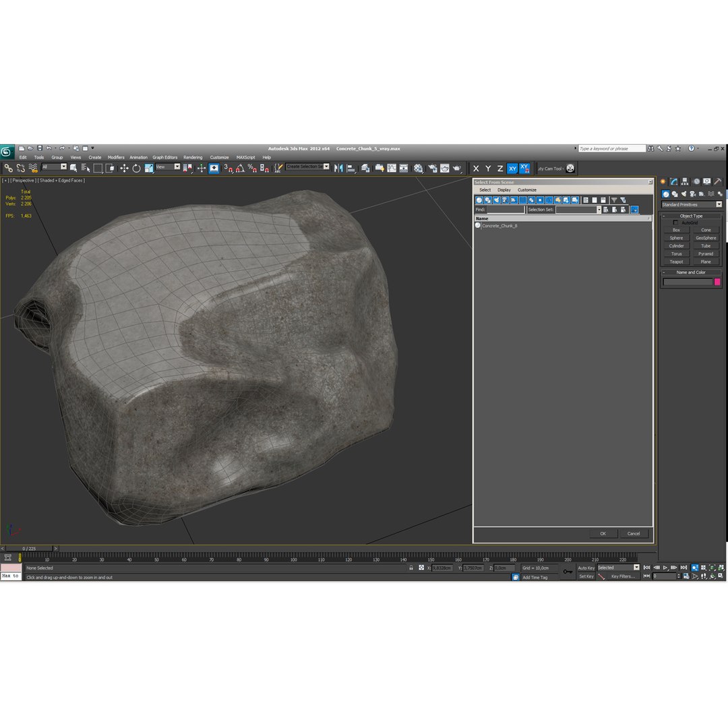Toggle the Set Key mode button

pyautogui.click(x=586, y=576)
